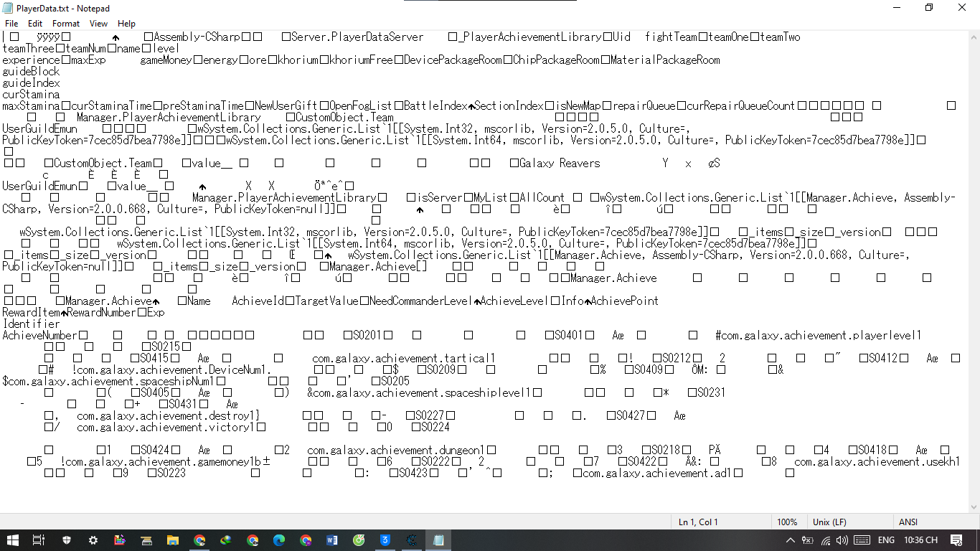
Task: Click the Windows Start button
Action: click(x=14, y=539)
